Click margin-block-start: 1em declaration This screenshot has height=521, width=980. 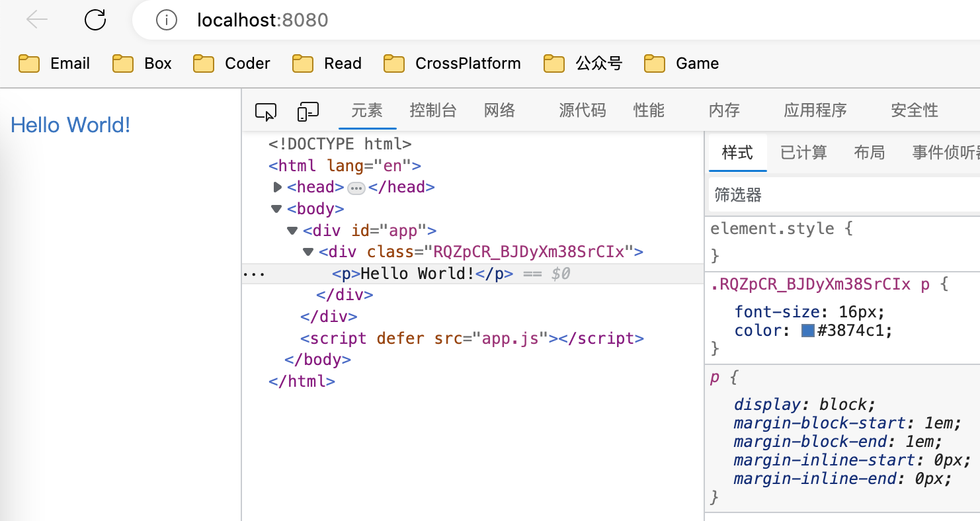[848, 423]
